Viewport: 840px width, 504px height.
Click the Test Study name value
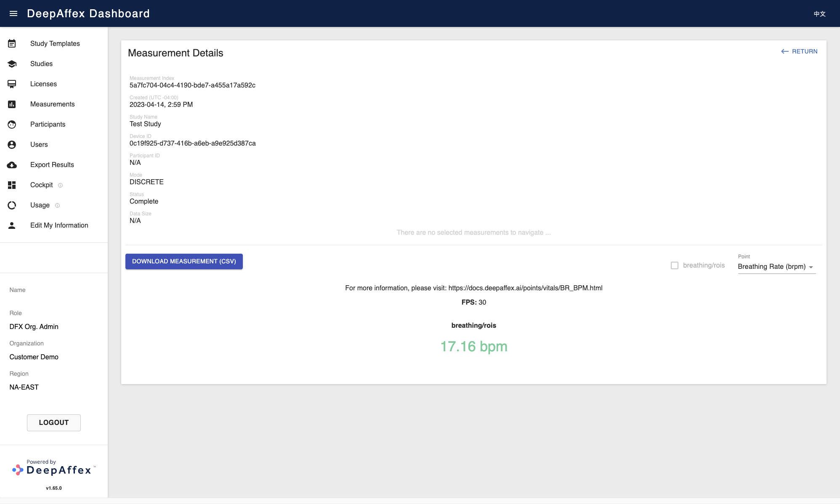click(x=145, y=124)
